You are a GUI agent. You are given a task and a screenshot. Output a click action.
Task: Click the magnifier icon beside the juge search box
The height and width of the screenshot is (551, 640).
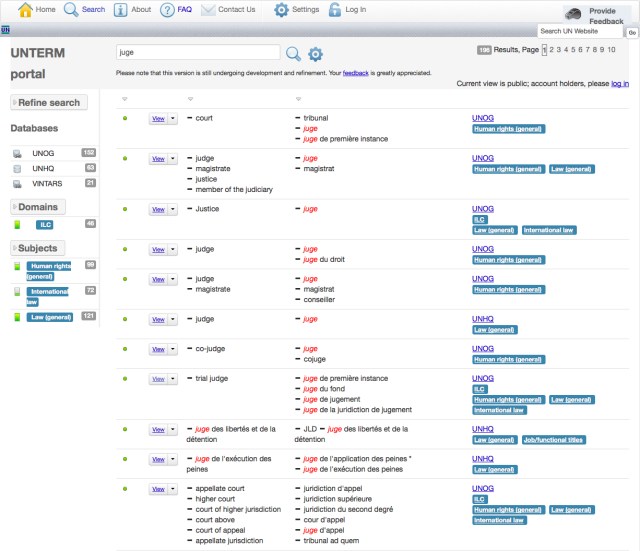(293, 54)
